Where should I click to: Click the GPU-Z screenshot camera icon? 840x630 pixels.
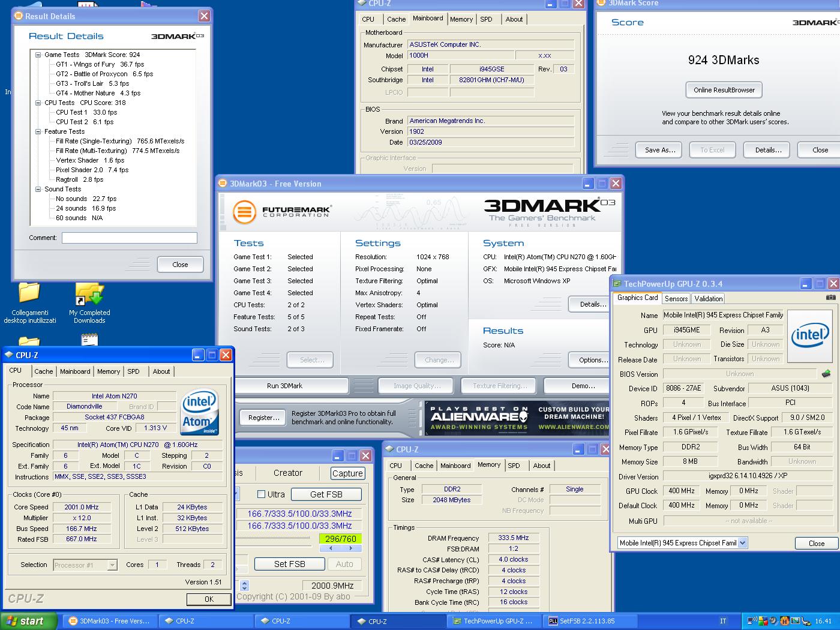[831, 297]
